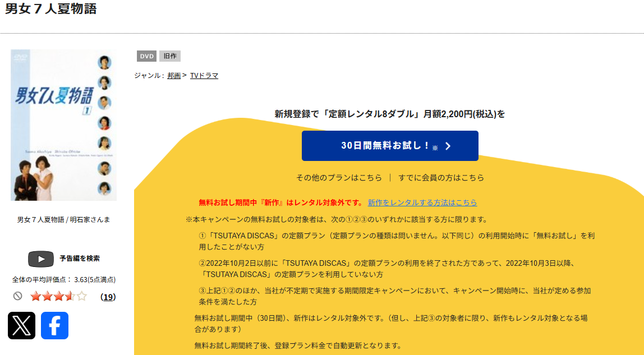Open the 邦画 genre link

coord(174,76)
